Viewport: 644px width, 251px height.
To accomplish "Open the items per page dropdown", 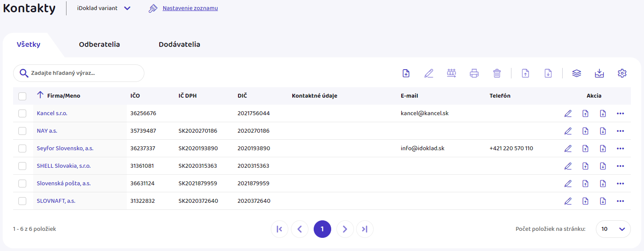I will pos(613,229).
